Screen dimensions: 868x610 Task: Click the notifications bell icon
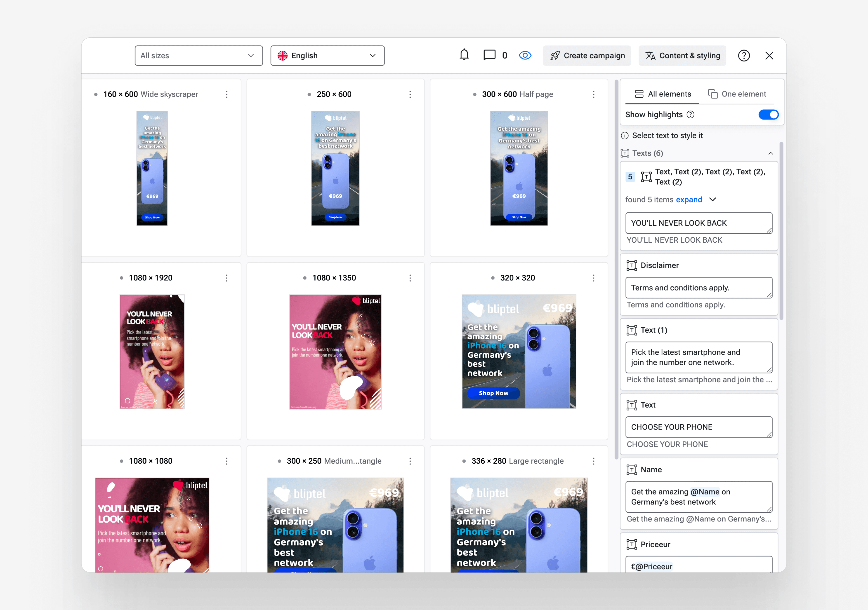tap(464, 55)
